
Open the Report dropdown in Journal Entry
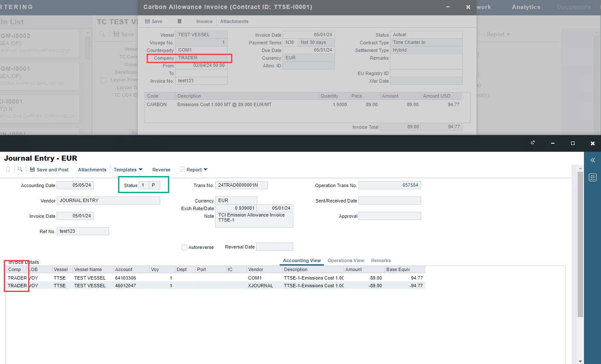[x=194, y=170]
